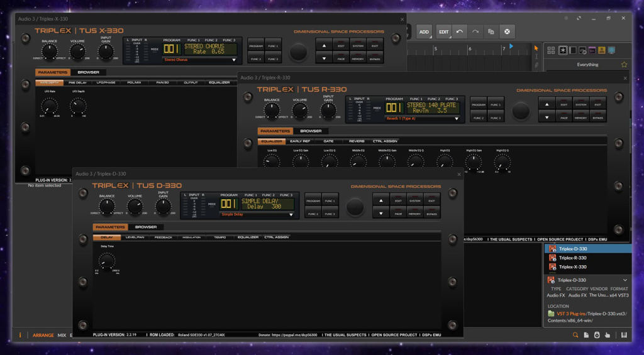Click the Delay Time knob in the D-330
Screen dimensions: 644x355
(107, 261)
